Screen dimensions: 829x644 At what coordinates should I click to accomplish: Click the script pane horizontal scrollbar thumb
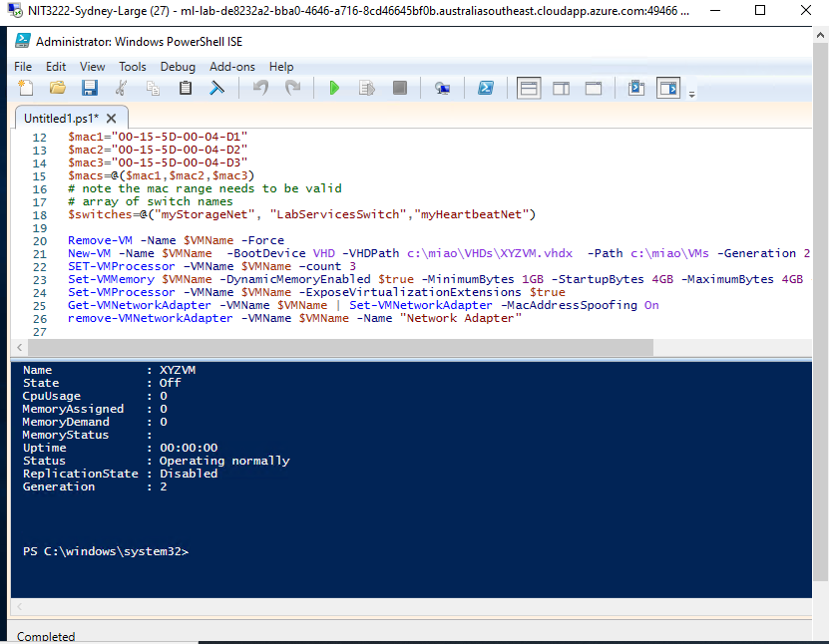tap(340, 347)
